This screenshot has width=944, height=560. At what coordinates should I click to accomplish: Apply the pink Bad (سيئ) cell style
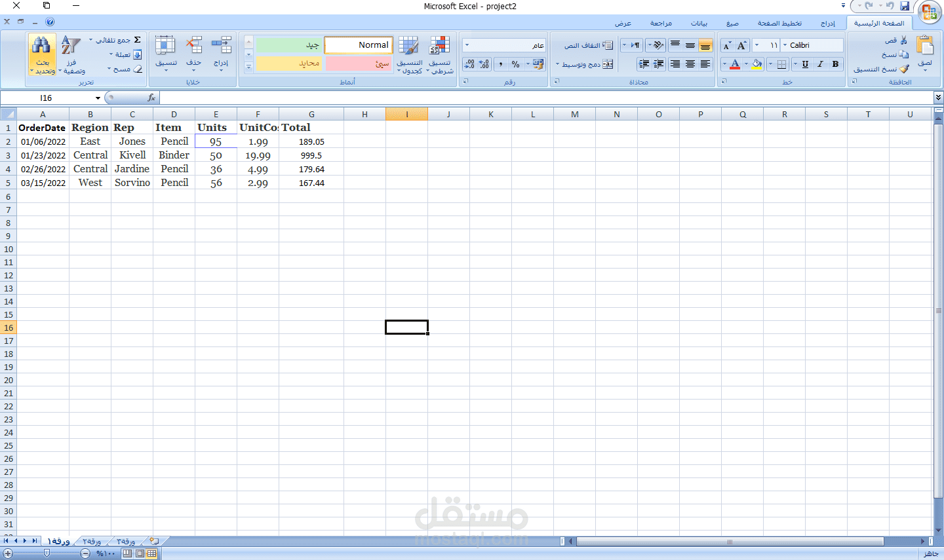[x=359, y=63]
